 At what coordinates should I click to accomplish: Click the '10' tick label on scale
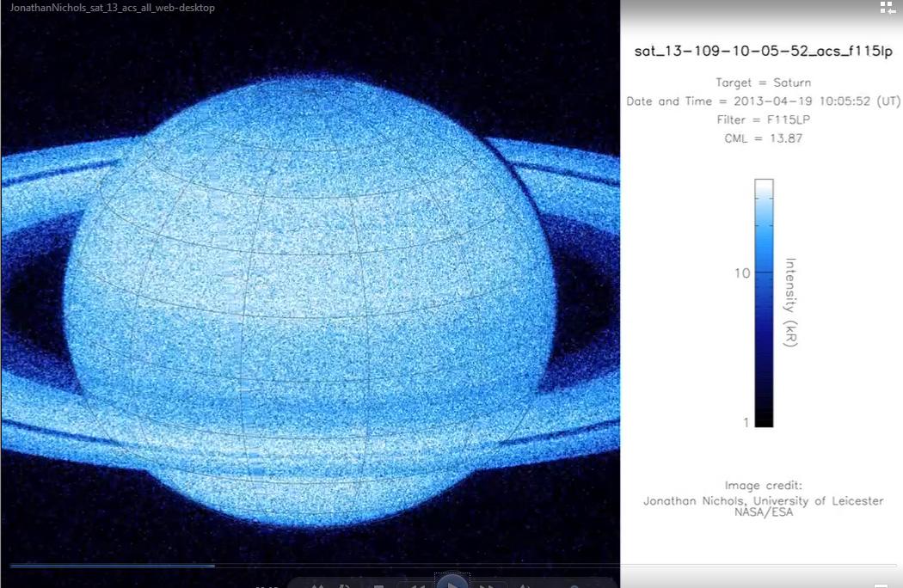tap(742, 273)
